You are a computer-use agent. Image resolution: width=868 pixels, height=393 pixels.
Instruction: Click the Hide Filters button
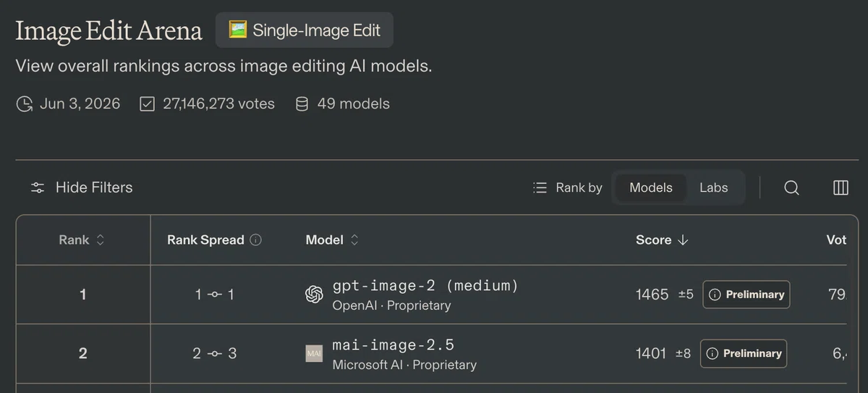click(x=82, y=187)
